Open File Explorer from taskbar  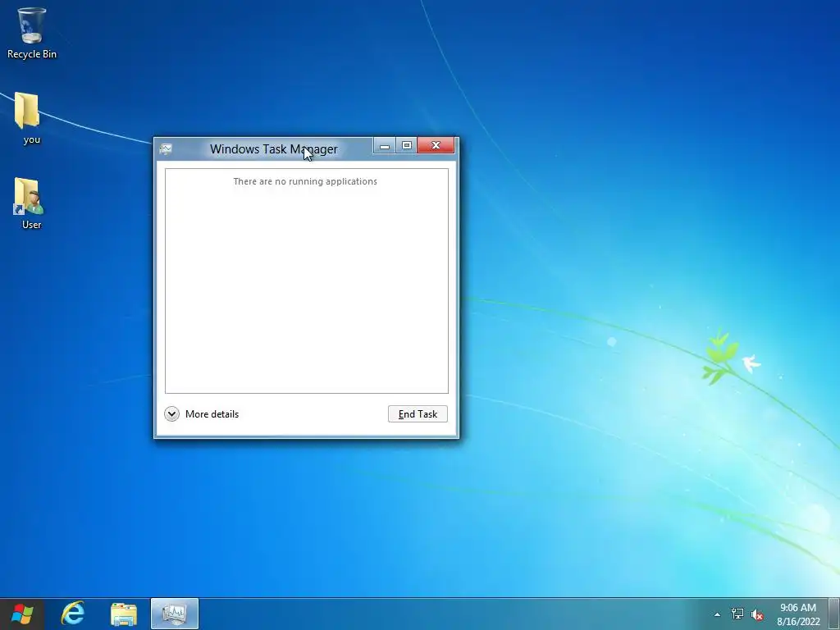tap(124, 614)
